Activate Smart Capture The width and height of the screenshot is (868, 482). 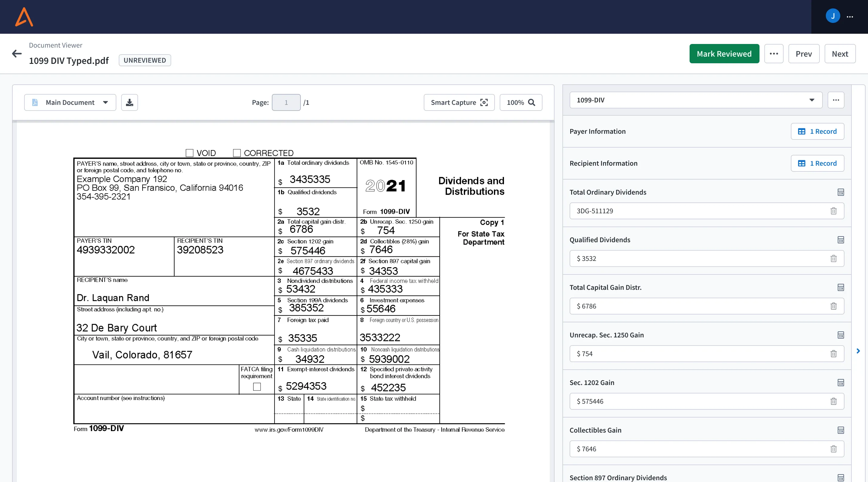tap(459, 102)
